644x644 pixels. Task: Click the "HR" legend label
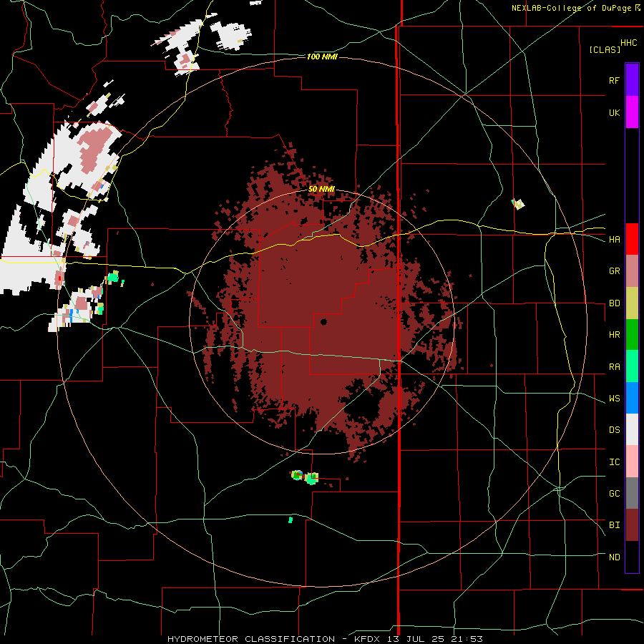pyautogui.click(x=614, y=335)
